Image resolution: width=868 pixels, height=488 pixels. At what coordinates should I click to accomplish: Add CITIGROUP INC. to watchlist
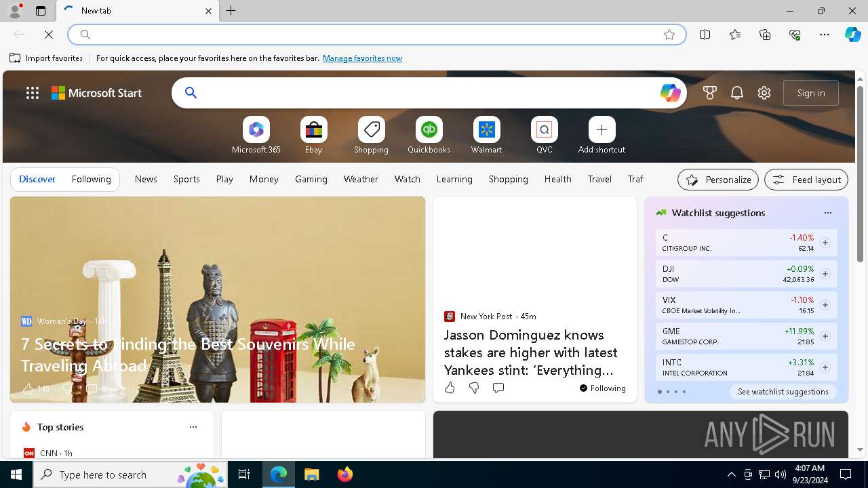(x=825, y=243)
